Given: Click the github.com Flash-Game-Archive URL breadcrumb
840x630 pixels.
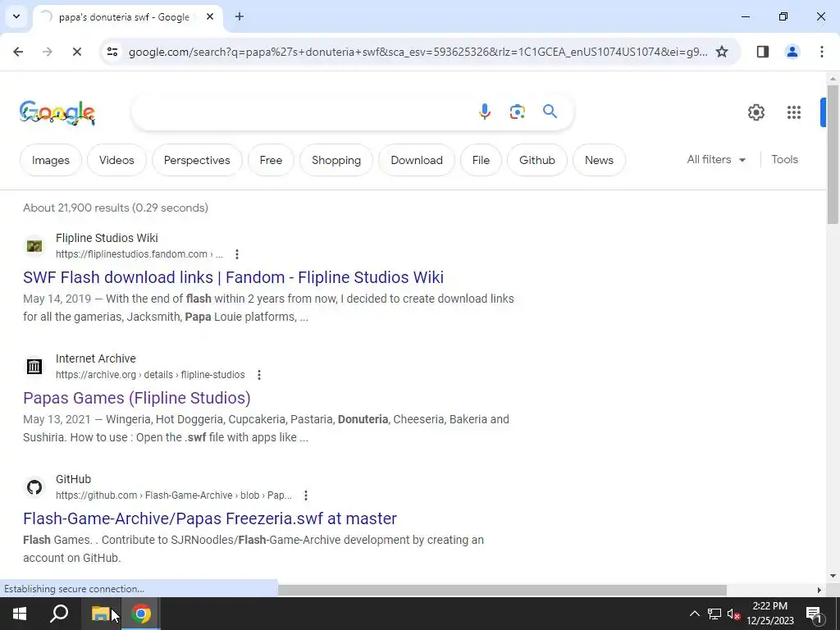Looking at the screenshot, I should click(x=174, y=495).
